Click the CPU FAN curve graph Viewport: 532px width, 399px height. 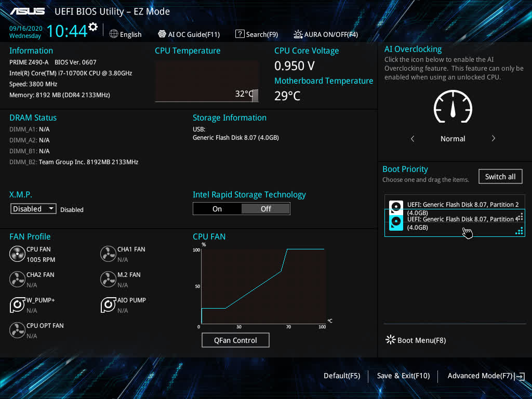(263, 286)
